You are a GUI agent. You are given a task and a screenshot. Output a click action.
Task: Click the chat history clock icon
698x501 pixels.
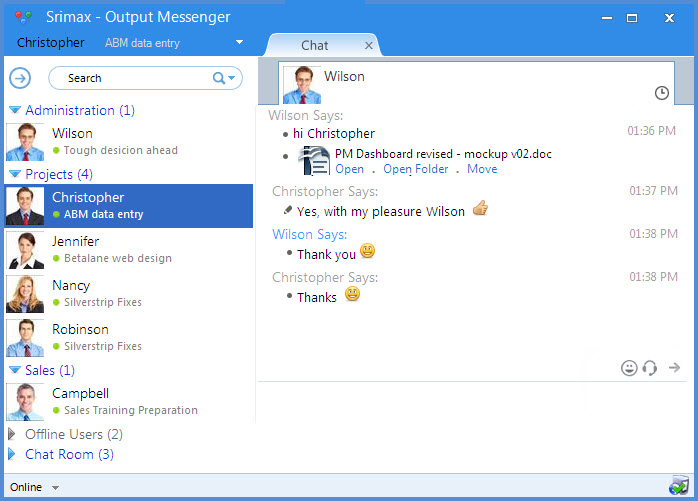point(661,93)
